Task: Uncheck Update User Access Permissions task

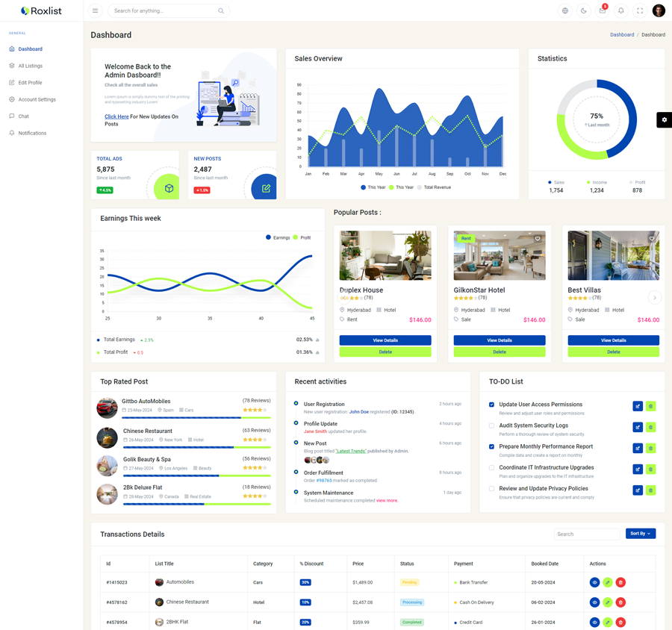Action: point(491,405)
